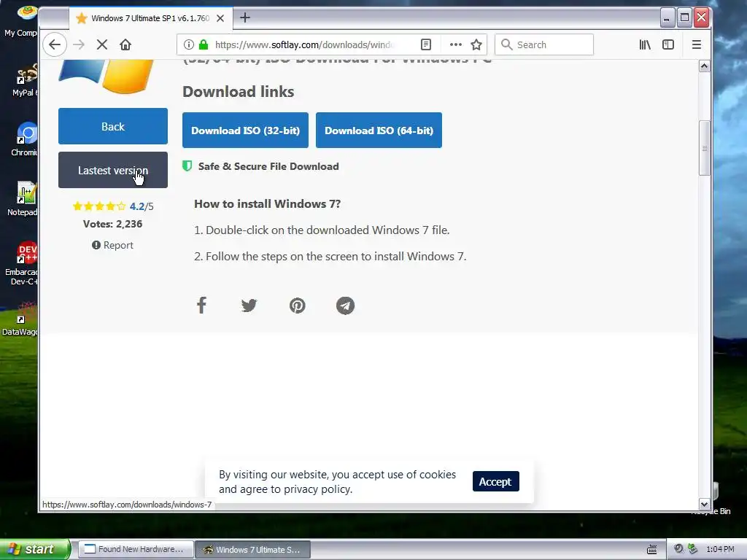Switch to Found New Hardware taskbar item
Viewport: 747px width, 560px height.
coord(136,549)
